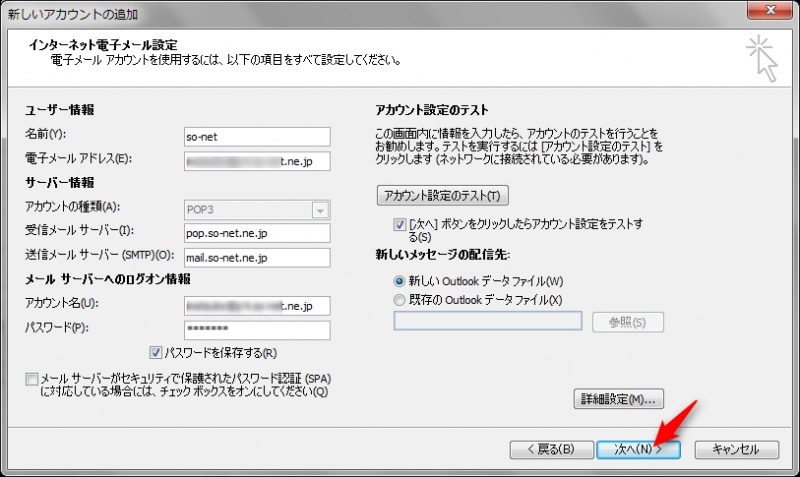Proceed with the 次へ(N) button
Image resolution: width=800 pixels, height=477 pixels.
click(x=638, y=449)
